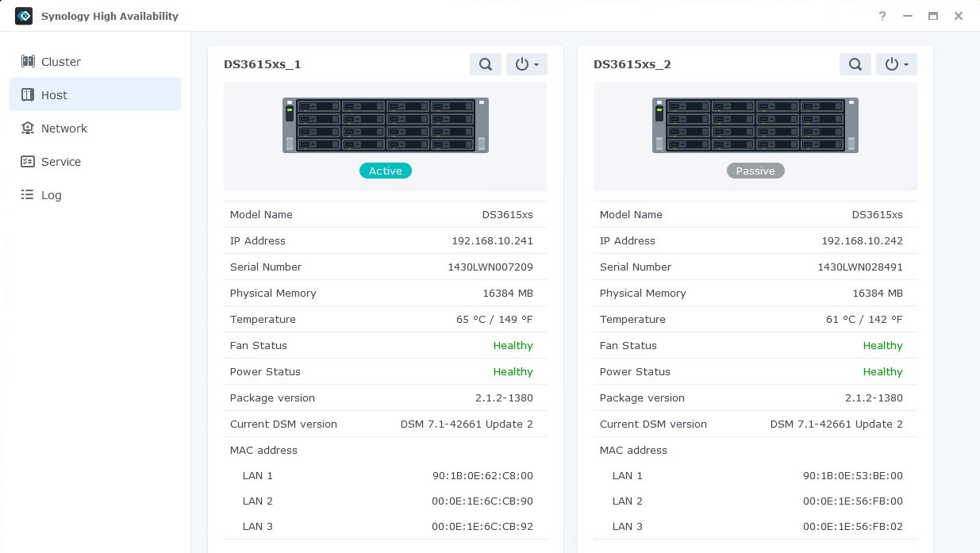The image size is (980, 553).
Task: Click DS3615xs_2 Physical Memory value
Action: point(878,293)
